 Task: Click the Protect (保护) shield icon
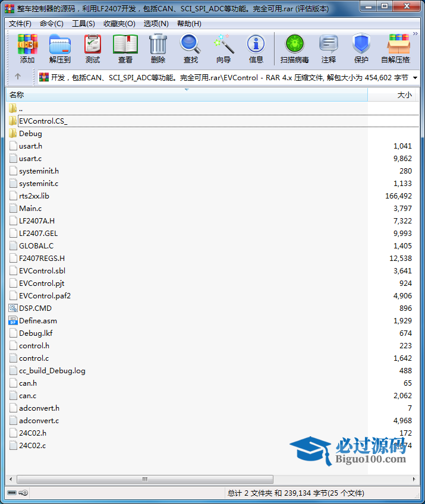coord(361,49)
